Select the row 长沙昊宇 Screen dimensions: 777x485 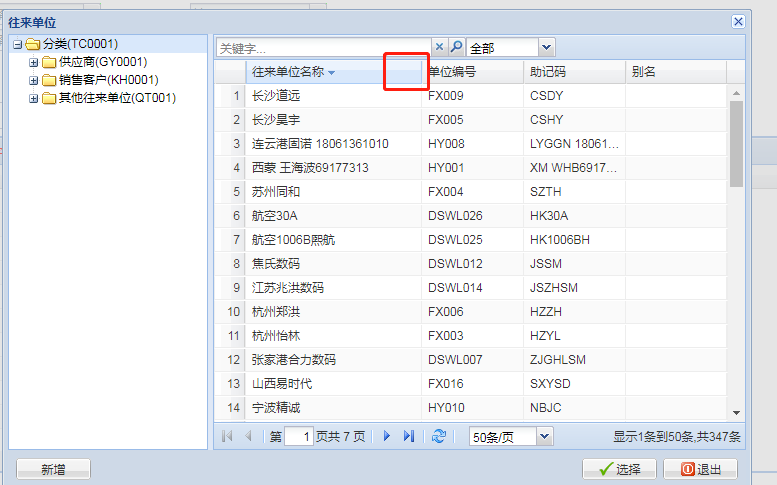[471, 119]
